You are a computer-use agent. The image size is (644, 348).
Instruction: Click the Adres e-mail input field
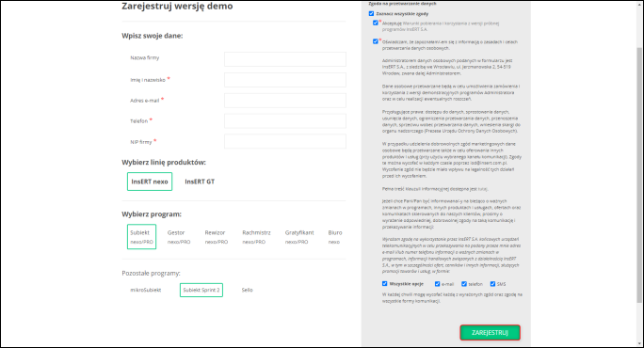point(285,100)
